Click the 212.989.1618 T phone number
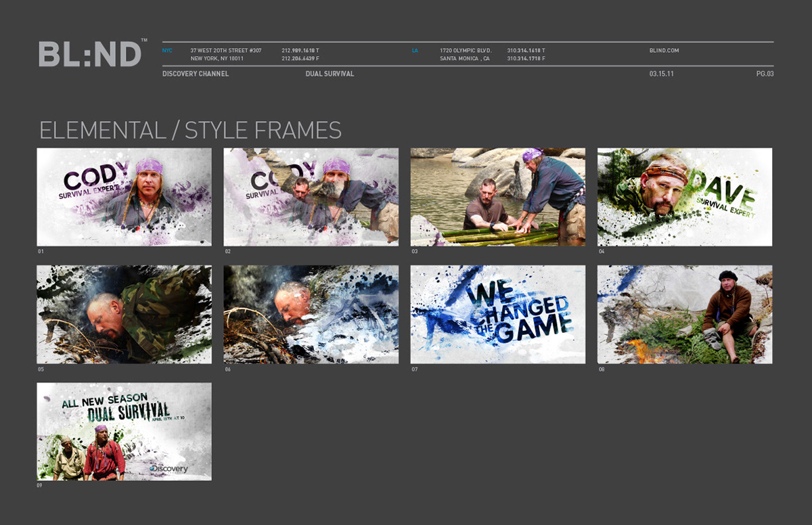Image resolution: width=812 pixels, height=525 pixels. coord(300,51)
